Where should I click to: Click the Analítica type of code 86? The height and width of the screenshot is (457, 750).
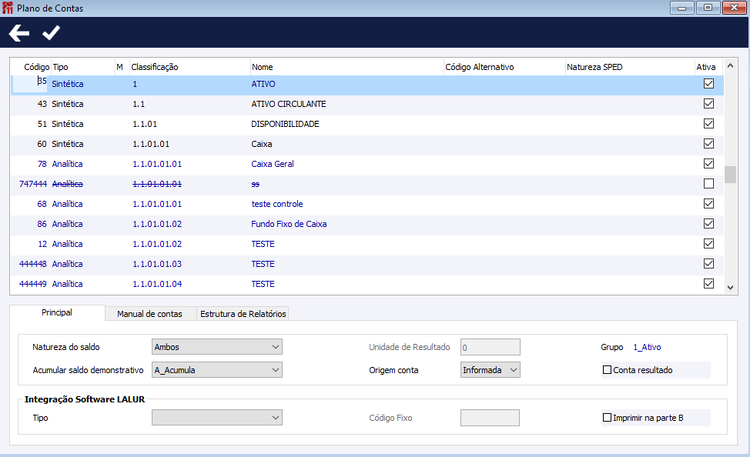[x=67, y=224]
